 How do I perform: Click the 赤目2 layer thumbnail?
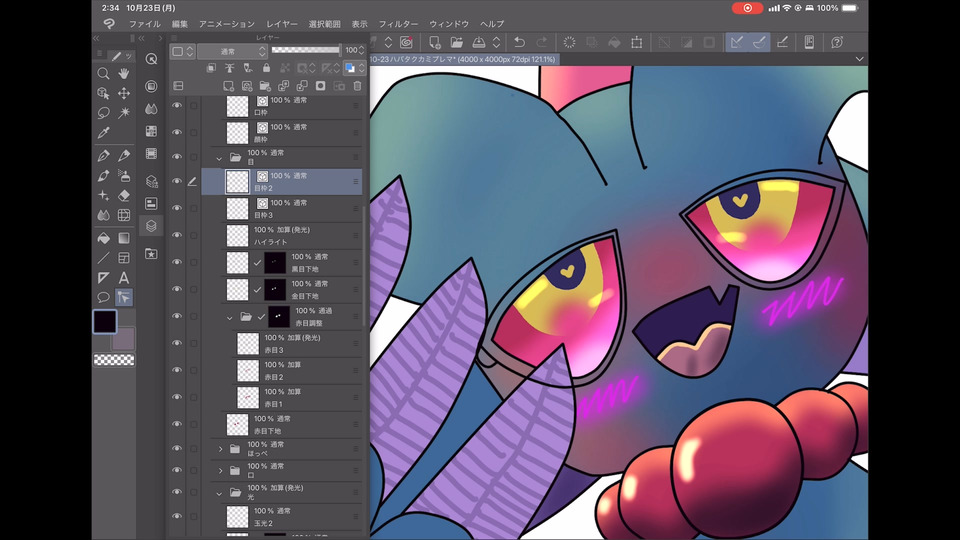(248, 371)
